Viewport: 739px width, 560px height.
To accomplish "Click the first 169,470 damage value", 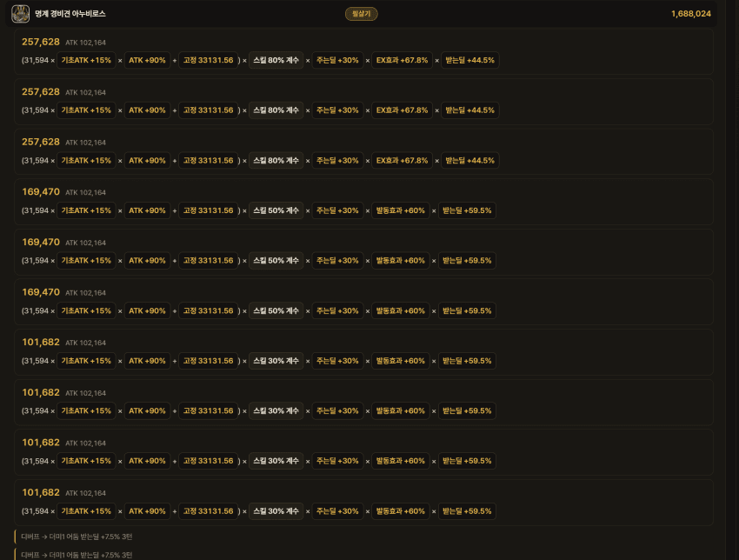I will [x=41, y=192].
